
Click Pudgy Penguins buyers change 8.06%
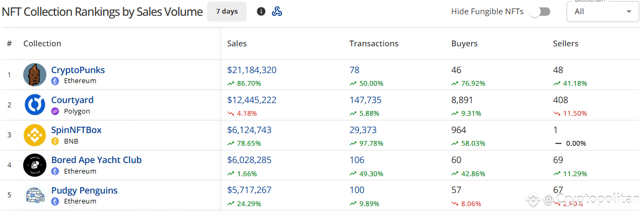tap(466, 204)
